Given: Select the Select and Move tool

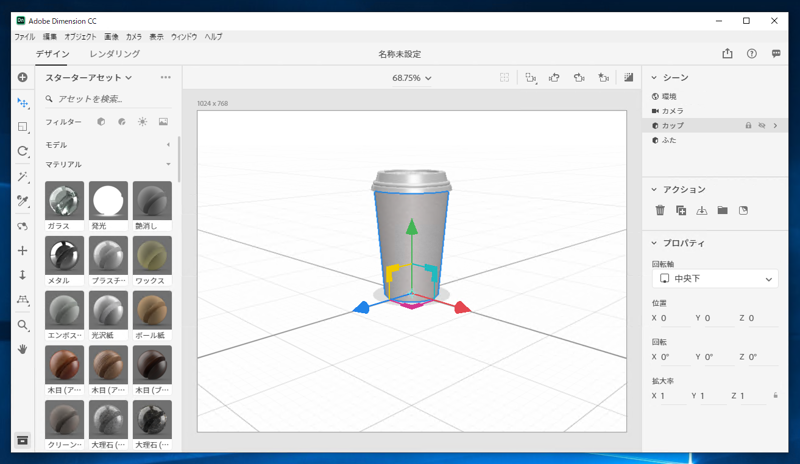Looking at the screenshot, I should [22, 103].
